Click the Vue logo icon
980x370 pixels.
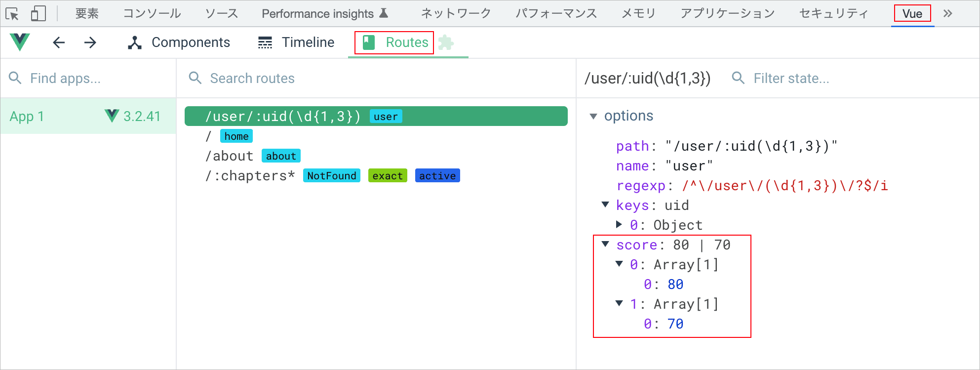tap(20, 42)
